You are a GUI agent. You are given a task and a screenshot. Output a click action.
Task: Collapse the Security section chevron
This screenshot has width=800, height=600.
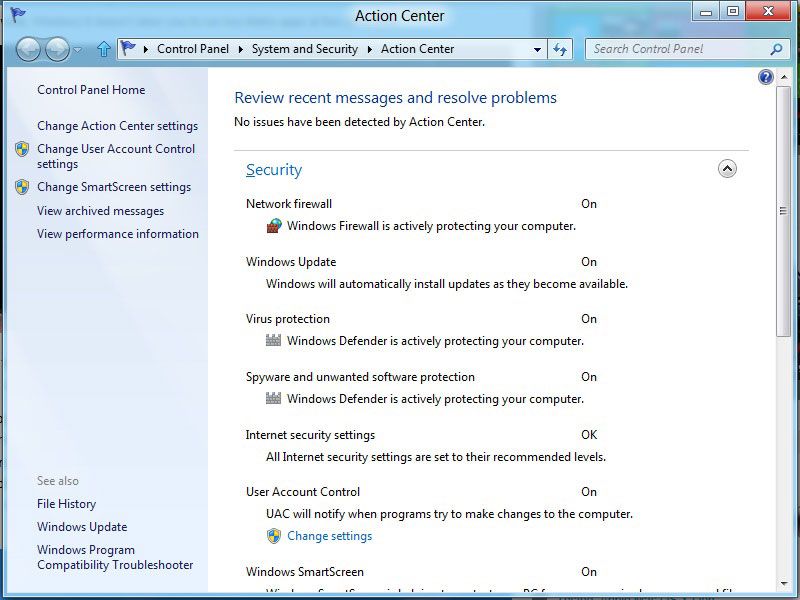[x=727, y=169]
